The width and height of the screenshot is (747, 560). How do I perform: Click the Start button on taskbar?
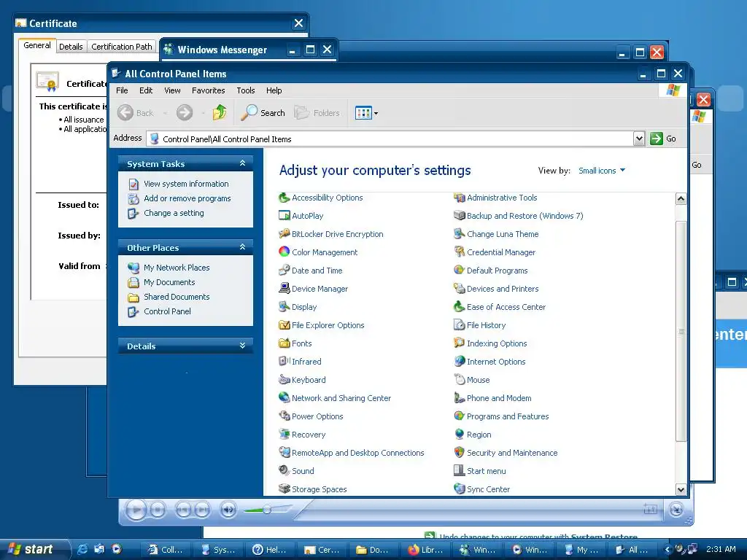(33, 549)
